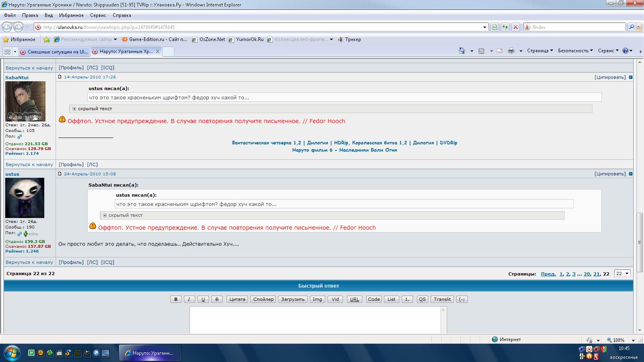Stop loading with the red X icon
This screenshot has width=644, height=362.
pyautogui.click(x=515, y=27)
